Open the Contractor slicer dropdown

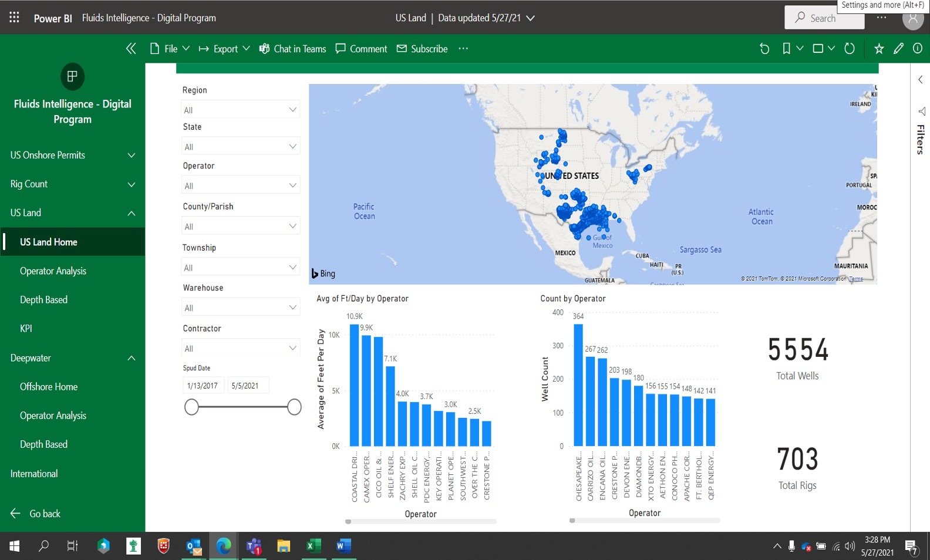click(x=241, y=348)
